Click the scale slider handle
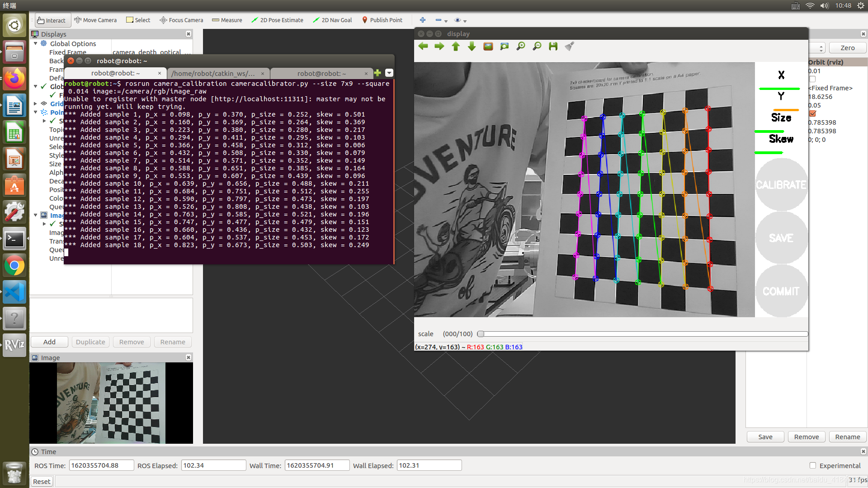This screenshot has width=868, height=488. pyautogui.click(x=481, y=334)
